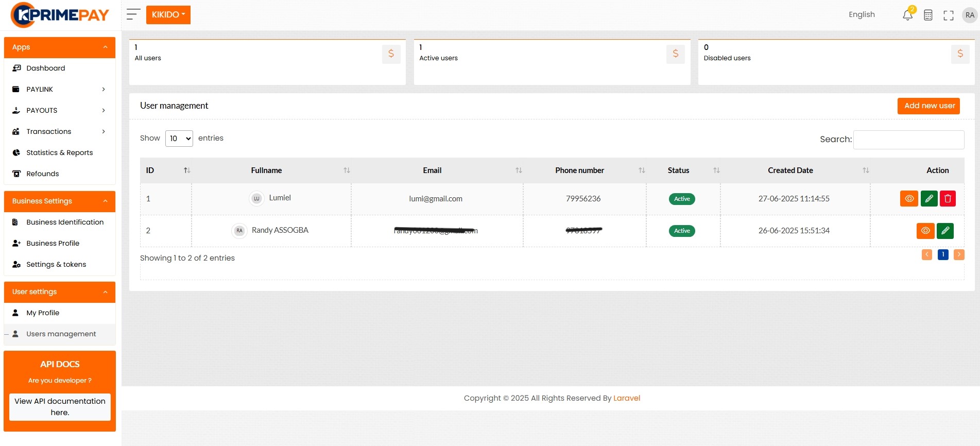Open Refounds page
The image size is (980, 446).
[x=60, y=174]
